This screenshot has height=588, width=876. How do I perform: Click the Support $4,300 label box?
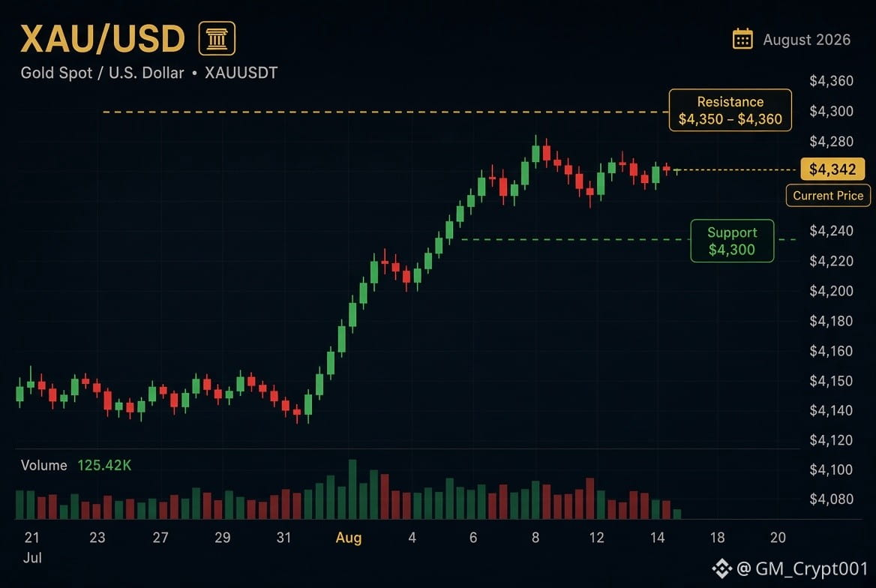(x=732, y=241)
